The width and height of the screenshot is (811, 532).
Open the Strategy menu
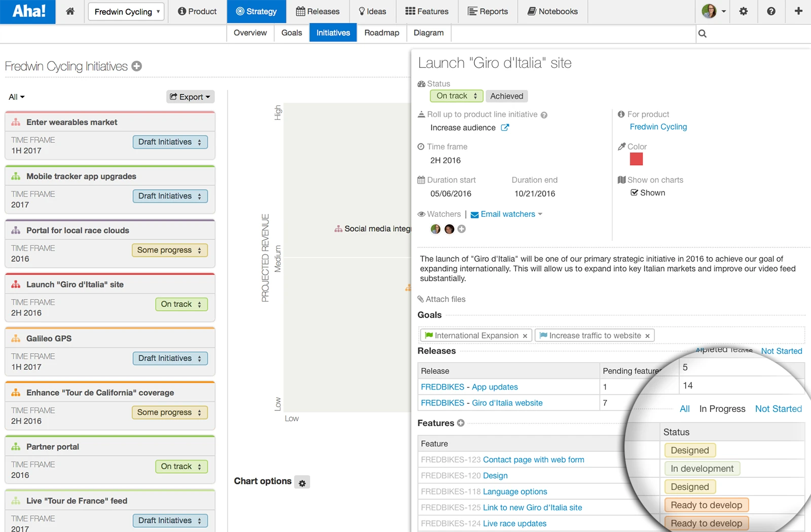coord(256,11)
